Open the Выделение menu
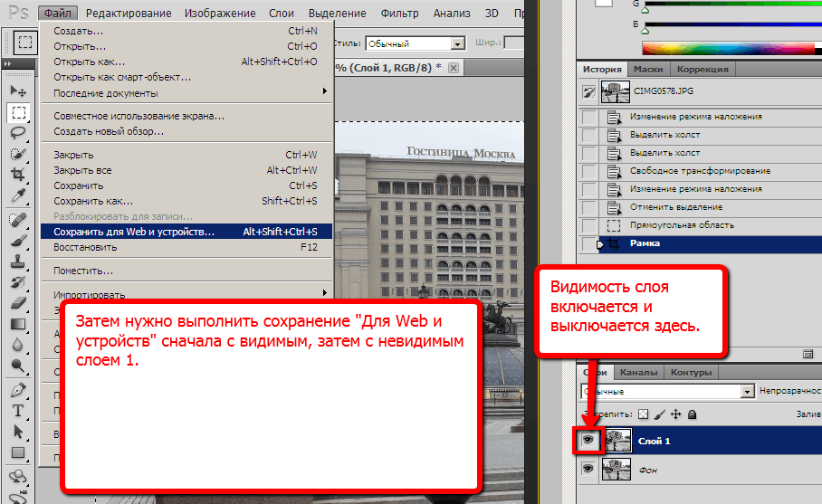 point(337,13)
